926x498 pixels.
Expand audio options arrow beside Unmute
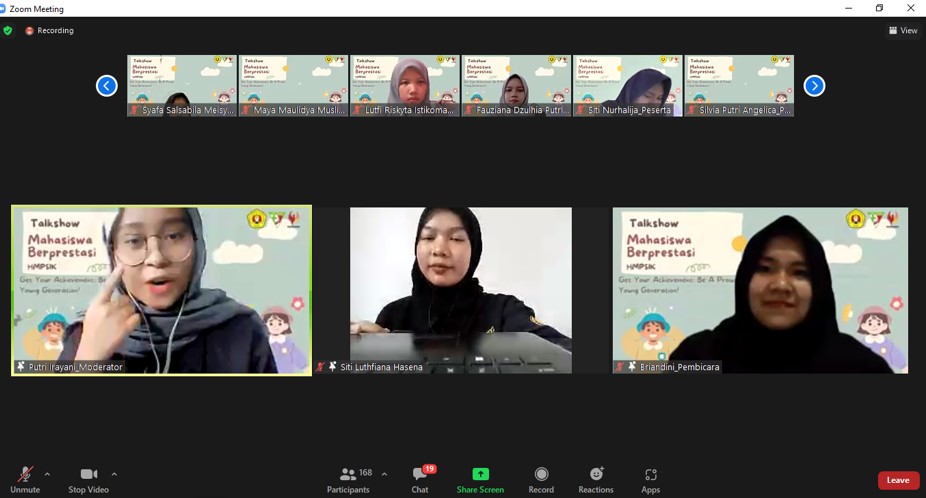[x=47, y=474]
